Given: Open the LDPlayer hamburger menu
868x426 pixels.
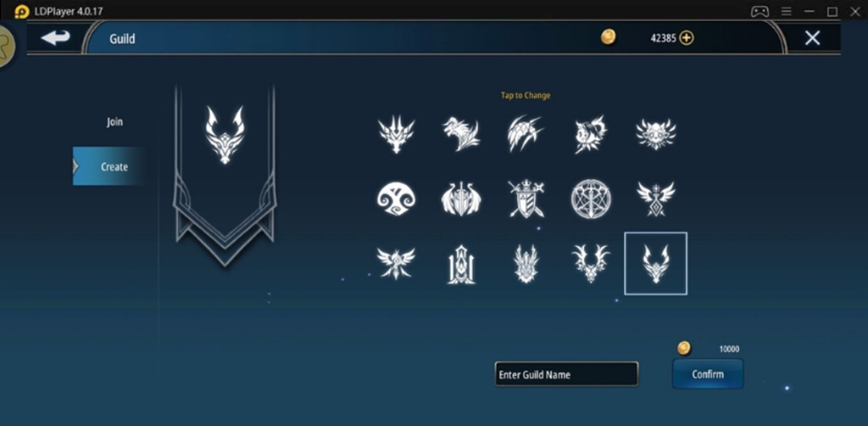Looking at the screenshot, I should 786,11.
